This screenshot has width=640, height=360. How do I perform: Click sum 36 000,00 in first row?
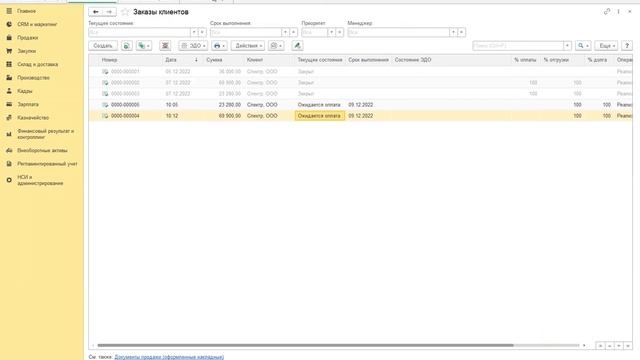coord(229,71)
